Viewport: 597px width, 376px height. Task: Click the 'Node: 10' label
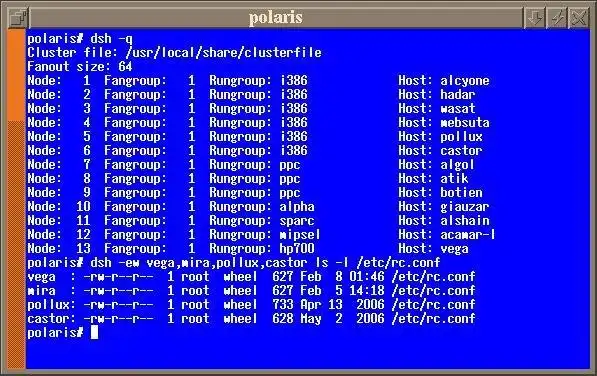pyautogui.click(x=59, y=207)
